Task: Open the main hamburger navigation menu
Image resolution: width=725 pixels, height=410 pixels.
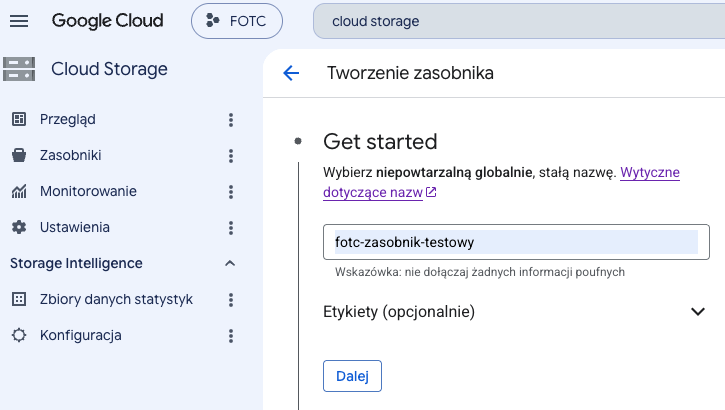Action: click(x=19, y=21)
